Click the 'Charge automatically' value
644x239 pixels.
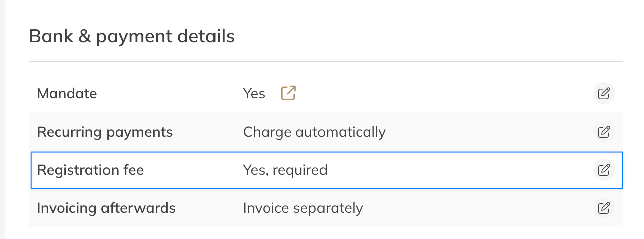314,132
